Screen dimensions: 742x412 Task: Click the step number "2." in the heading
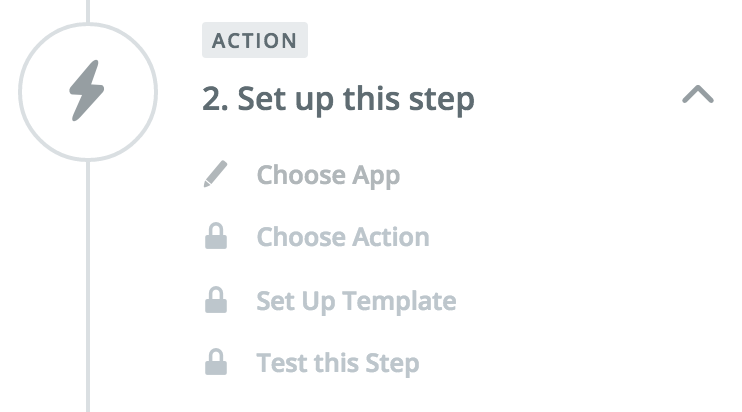coord(215,99)
